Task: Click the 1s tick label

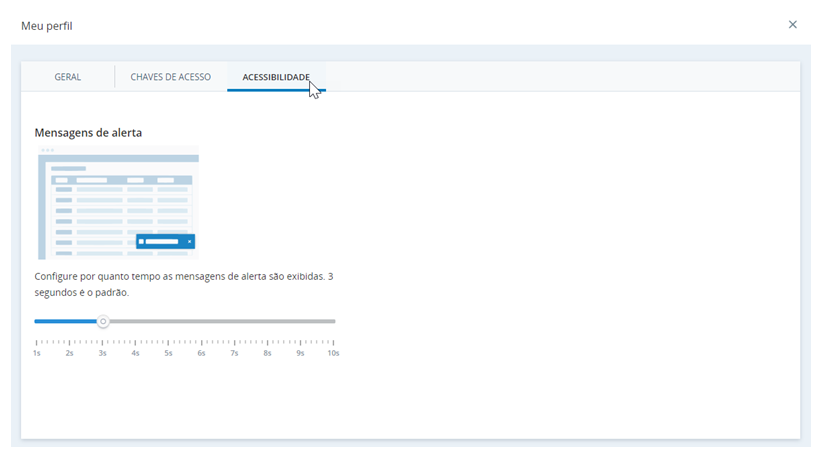Action: pyautogui.click(x=37, y=353)
